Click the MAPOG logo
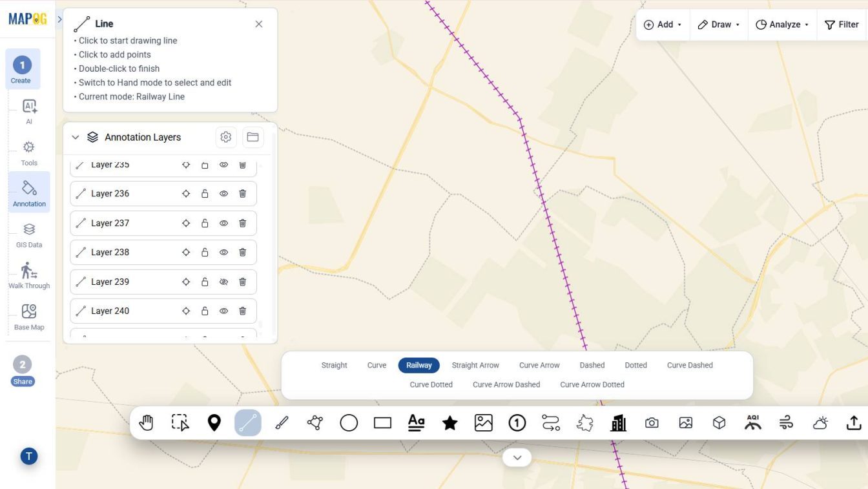The height and width of the screenshot is (489, 868). (28, 19)
